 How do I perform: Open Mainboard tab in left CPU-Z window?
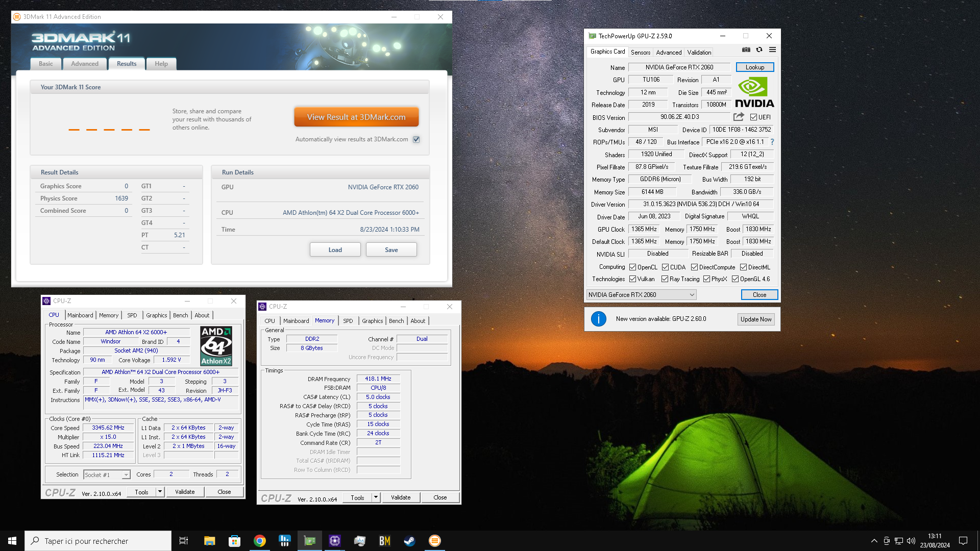80,315
